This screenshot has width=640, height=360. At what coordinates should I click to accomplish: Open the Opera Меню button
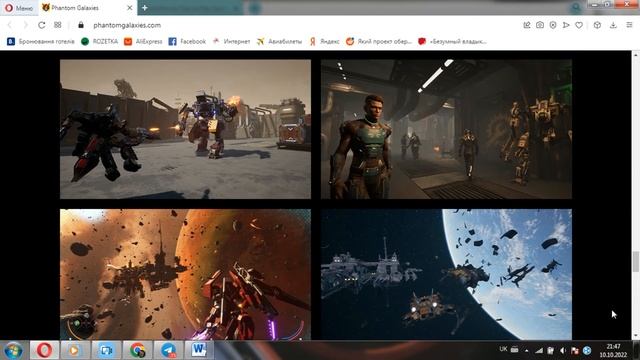19,8
